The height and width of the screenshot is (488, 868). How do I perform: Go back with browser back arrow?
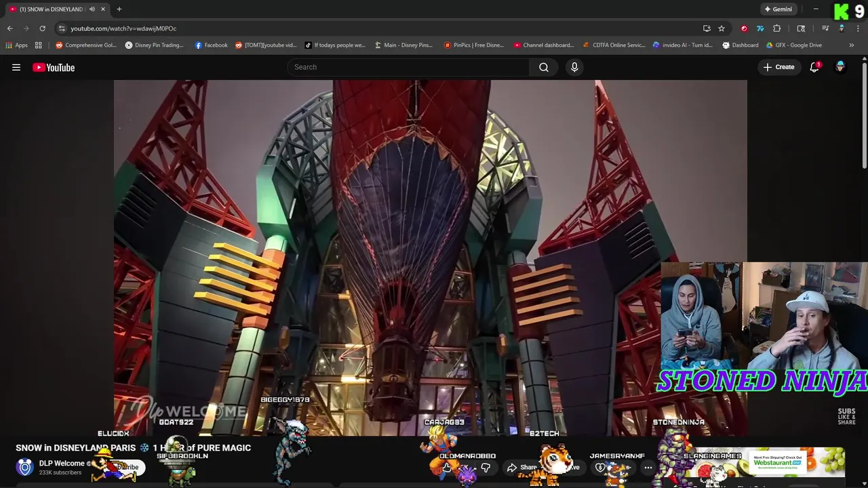click(9, 28)
